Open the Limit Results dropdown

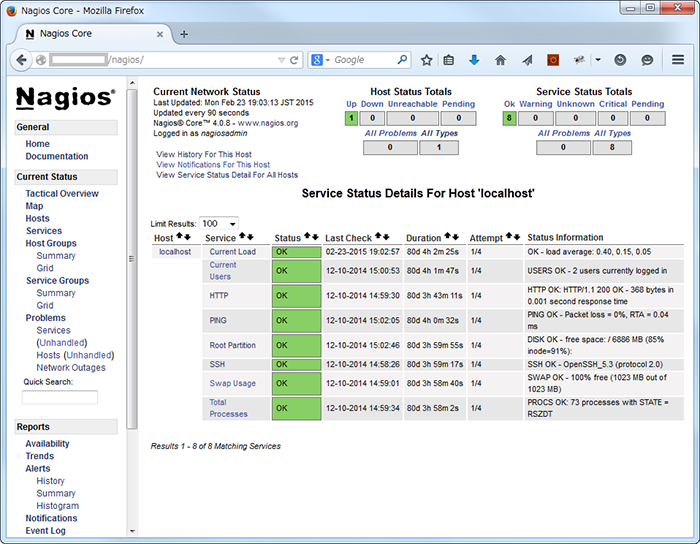218,223
